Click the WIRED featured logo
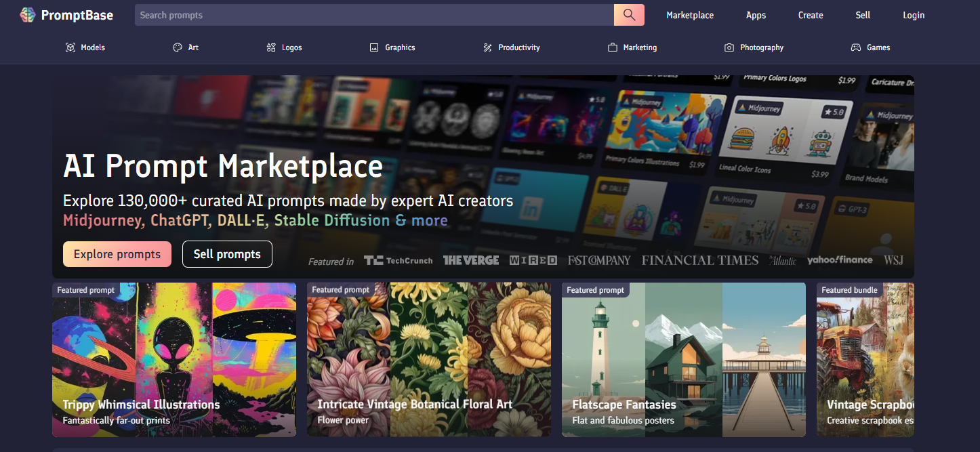Image resolution: width=980 pixels, height=452 pixels. [533, 260]
